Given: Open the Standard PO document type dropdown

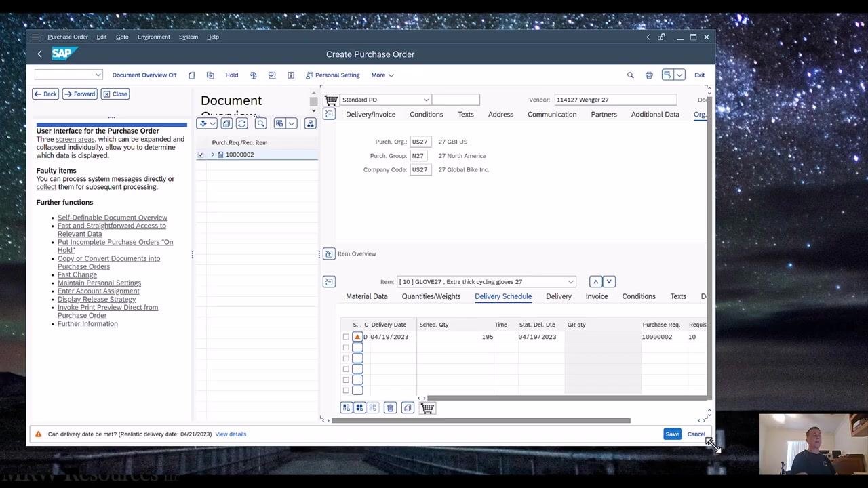Looking at the screenshot, I should pyautogui.click(x=426, y=100).
